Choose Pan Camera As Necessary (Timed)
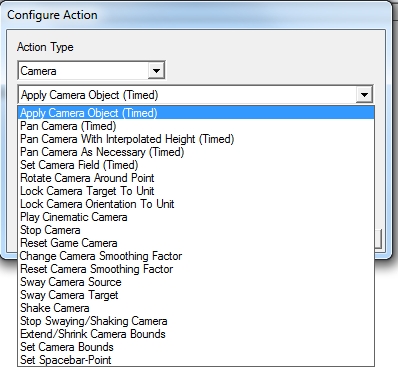The height and width of the screenshot is (377, 398). coord(196,152)
